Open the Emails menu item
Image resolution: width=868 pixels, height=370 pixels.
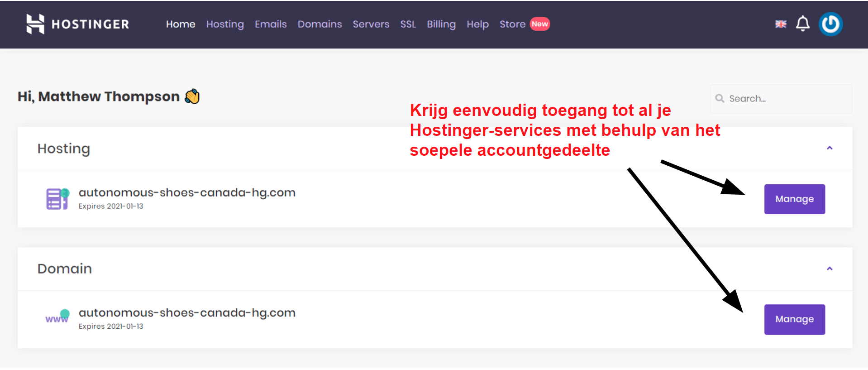point(271,24)
